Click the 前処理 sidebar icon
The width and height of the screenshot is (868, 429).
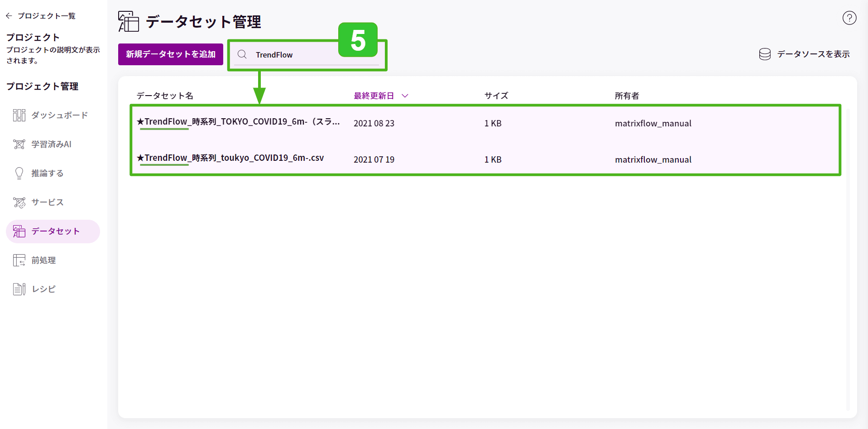pos(19,260)
